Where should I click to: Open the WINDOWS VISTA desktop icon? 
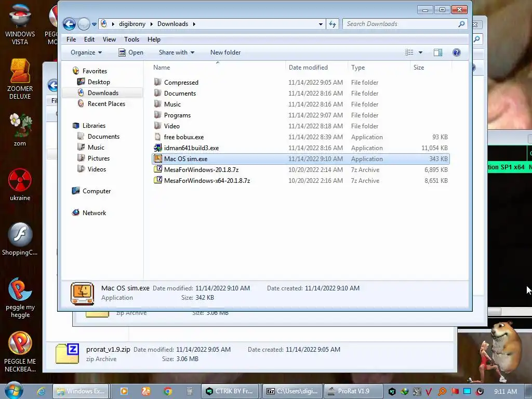pos(20,25)
